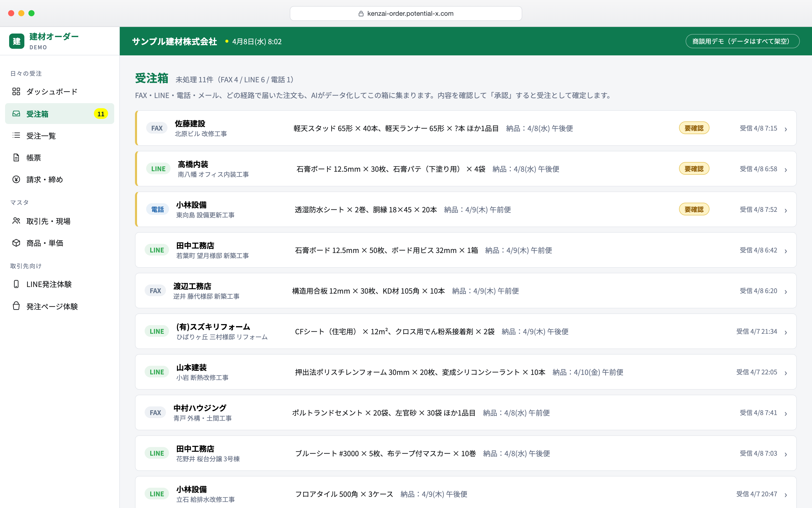Image resolution: width=812 pixels, height=508 pixels.
Task: Click the LINE badge on (有)スズキリフォーム row
Action: pyautogui.click(x=157, y=331)
